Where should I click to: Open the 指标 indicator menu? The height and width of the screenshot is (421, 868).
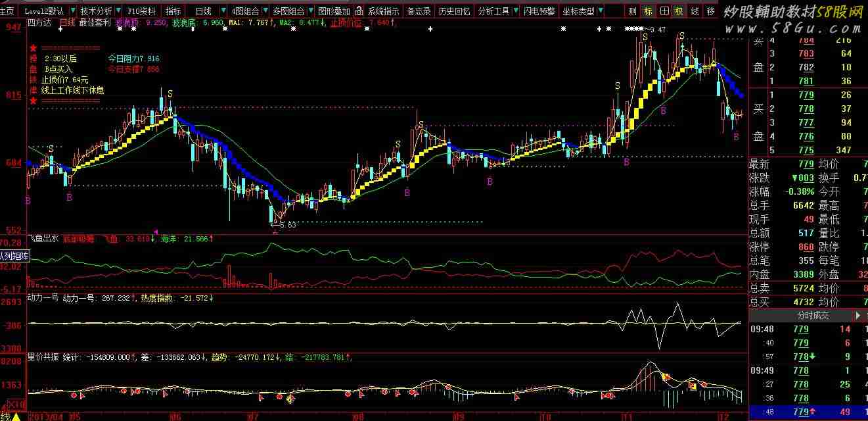[x=173, y=11]
